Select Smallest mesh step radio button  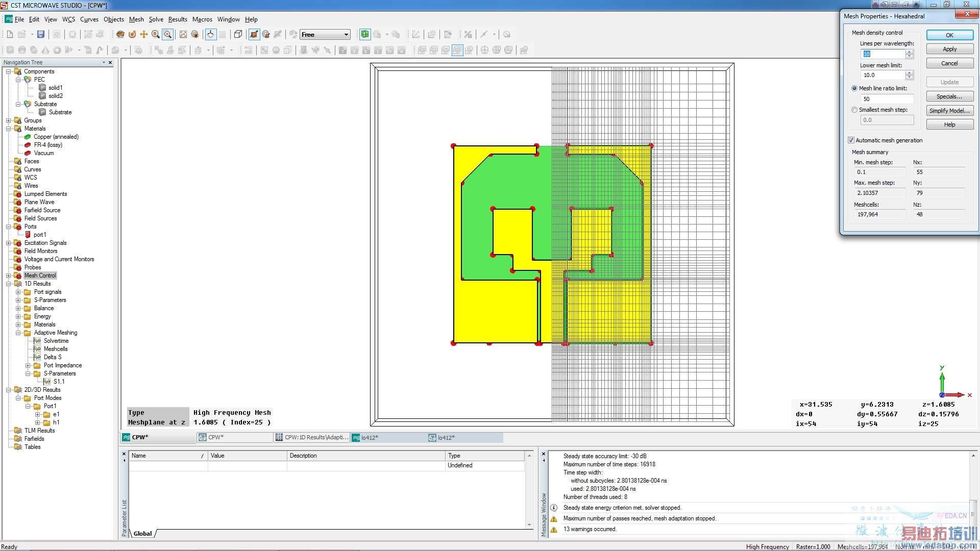click(x=854, y=110)
